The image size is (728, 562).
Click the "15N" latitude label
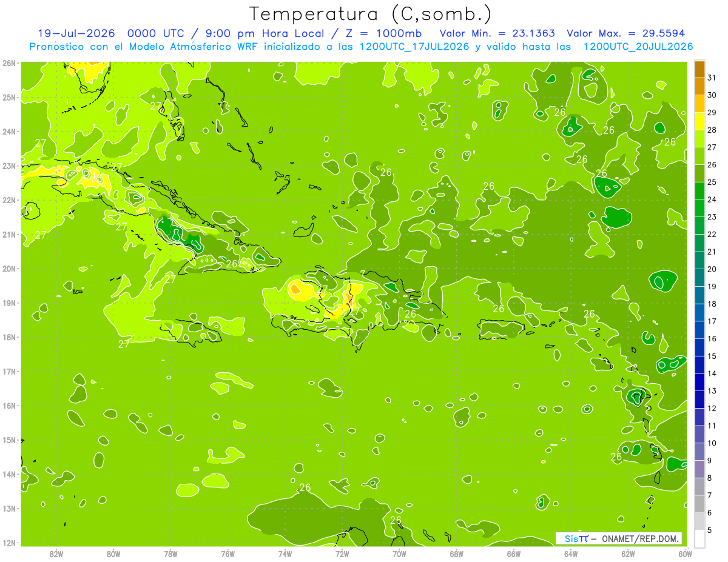click(x=9, y=440)
